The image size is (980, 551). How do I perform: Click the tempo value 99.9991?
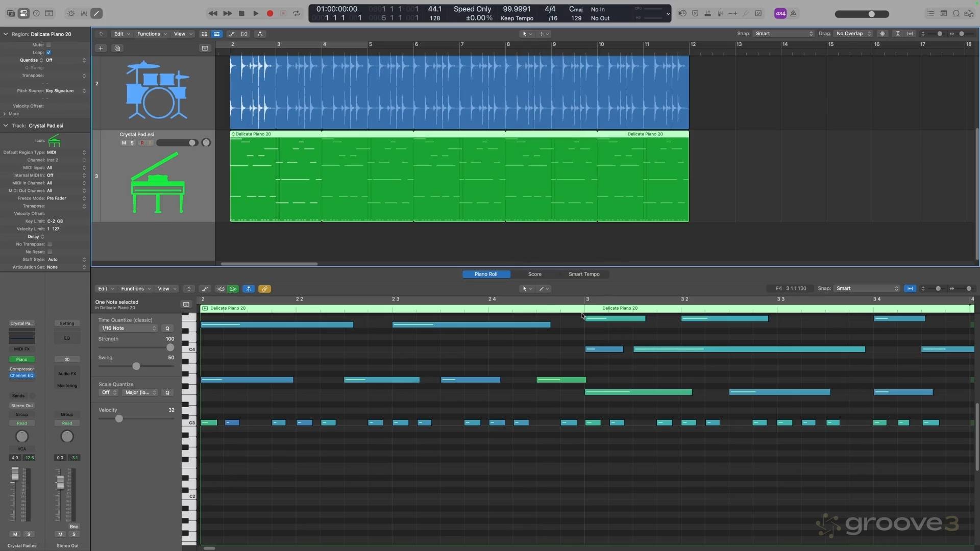point(517,9)
